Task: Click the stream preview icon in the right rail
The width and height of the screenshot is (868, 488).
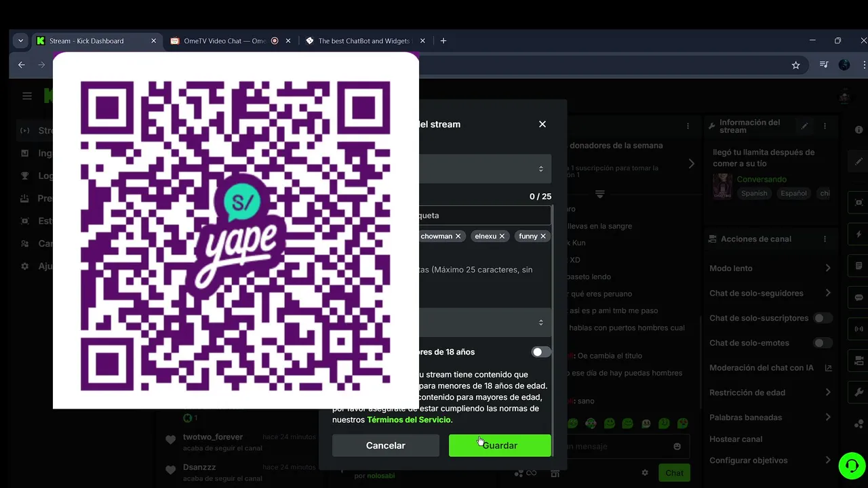Action: click(859, 202)
